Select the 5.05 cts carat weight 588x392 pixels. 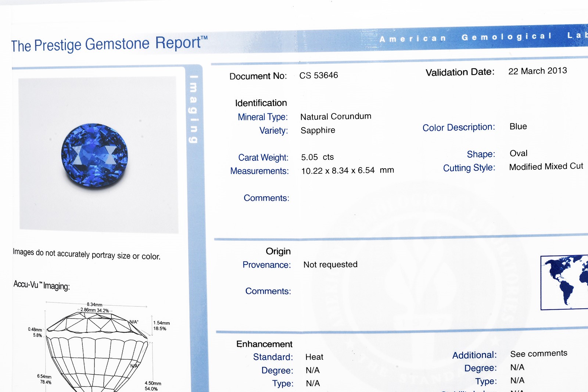point(317,157)
